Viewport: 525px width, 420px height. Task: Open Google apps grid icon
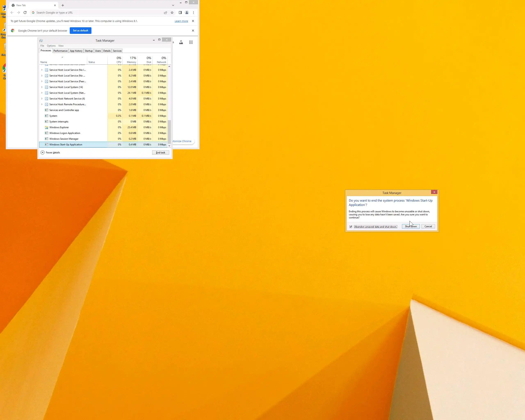pos(191,42)
